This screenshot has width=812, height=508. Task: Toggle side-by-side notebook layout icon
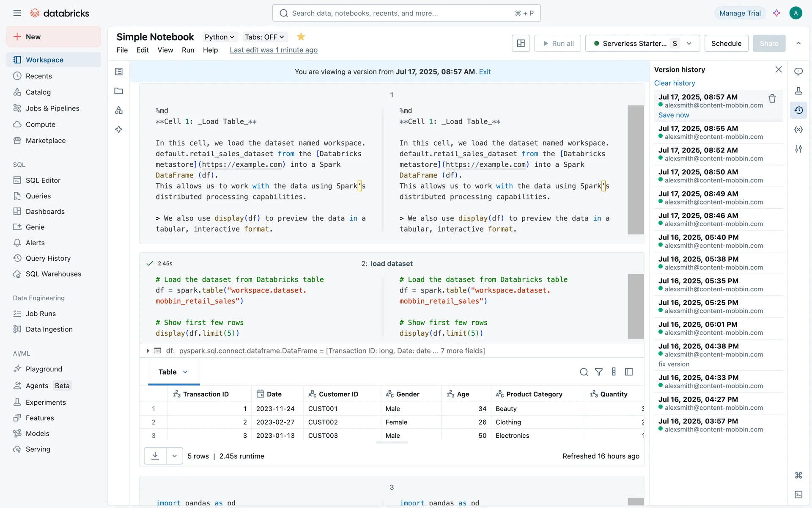(x=521, y=43)
